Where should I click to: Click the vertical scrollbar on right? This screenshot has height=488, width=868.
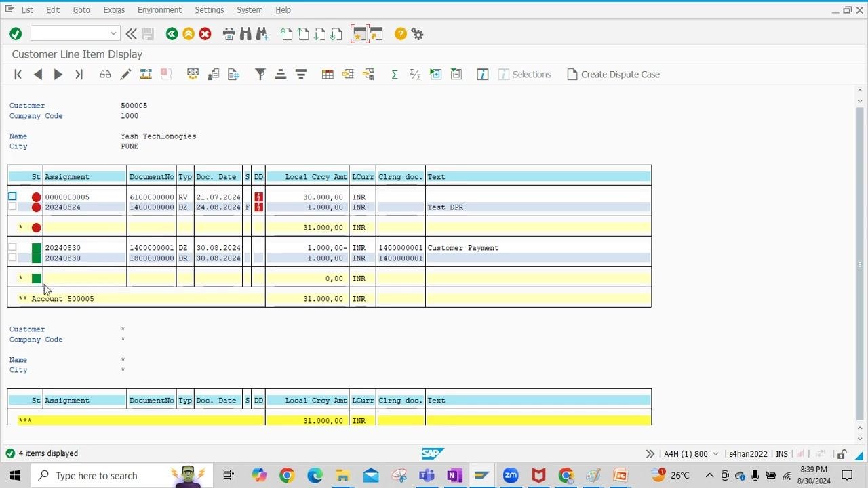coord(860,264)
